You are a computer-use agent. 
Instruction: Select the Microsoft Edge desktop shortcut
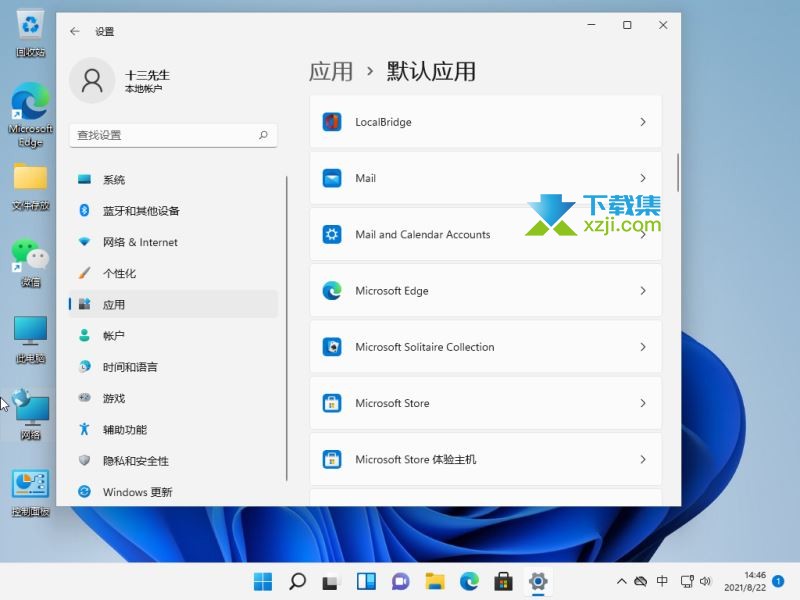coord(30,115)
